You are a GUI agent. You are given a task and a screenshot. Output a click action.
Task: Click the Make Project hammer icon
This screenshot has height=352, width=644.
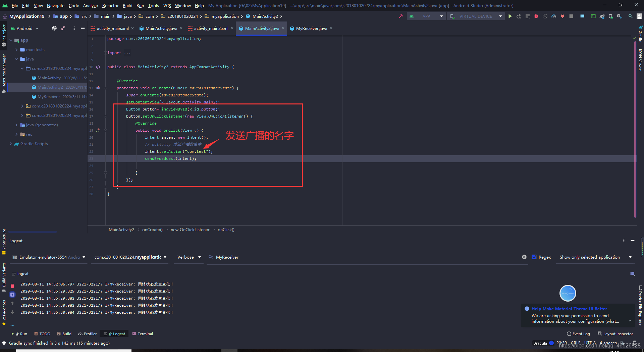tap(400, 16)
